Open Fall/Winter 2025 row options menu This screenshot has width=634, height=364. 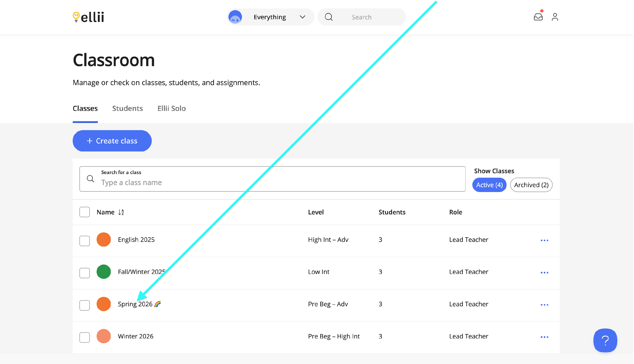tap(544, 273)
